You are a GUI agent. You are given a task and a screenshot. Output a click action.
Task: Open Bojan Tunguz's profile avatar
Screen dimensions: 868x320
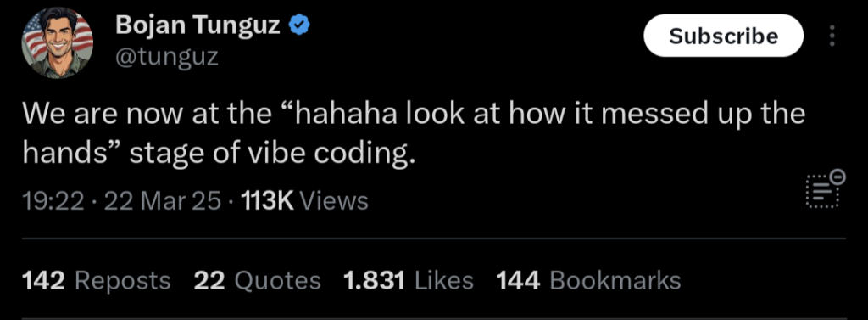click(x=57, y=42)
